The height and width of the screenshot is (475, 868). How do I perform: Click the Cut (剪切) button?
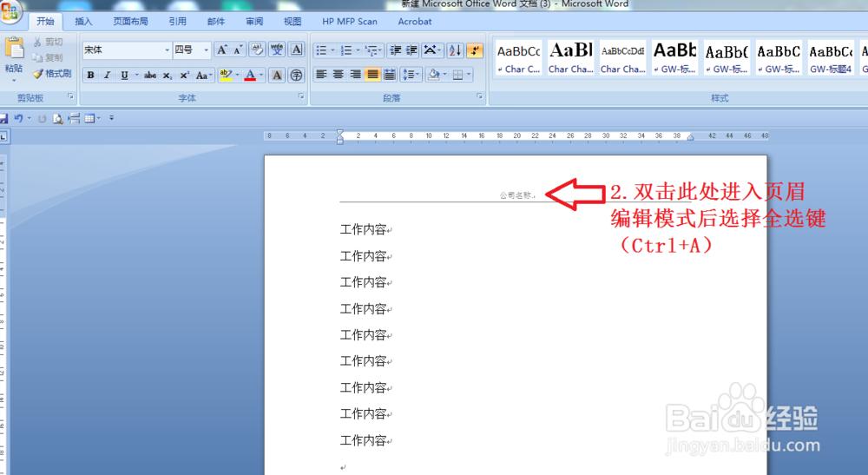(x=48, y=42)
